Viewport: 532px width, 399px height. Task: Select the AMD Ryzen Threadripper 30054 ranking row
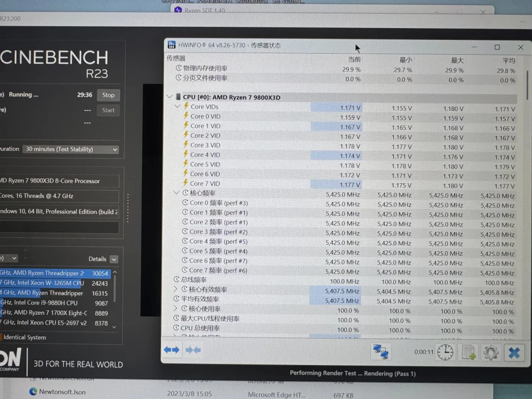55,273
